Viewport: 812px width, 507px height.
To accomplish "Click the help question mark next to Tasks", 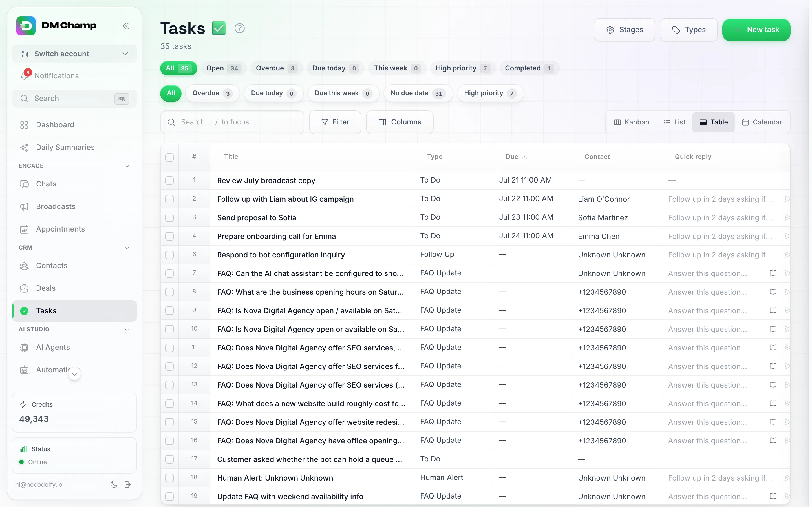I will tap(239, 28).
